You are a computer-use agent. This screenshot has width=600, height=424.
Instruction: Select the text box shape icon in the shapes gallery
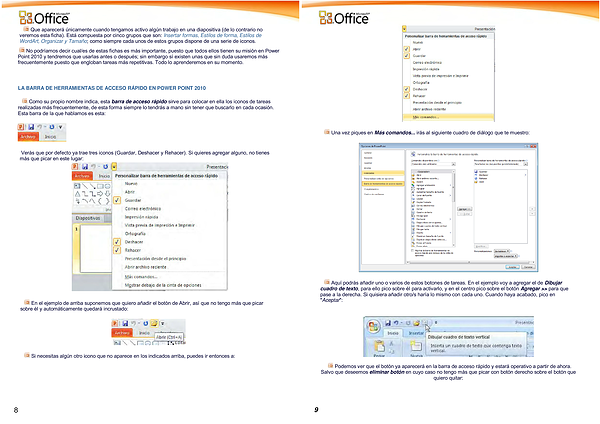(x=77, y=186)
